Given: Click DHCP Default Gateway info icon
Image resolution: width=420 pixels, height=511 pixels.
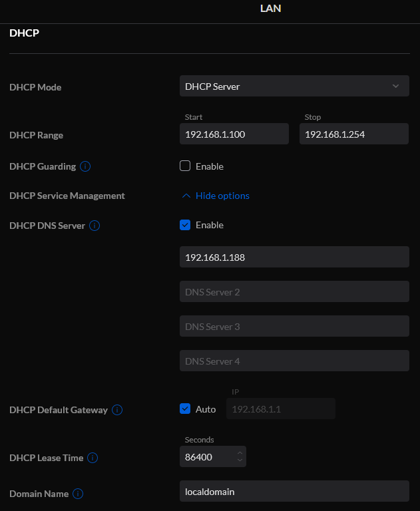Looking at the screenshot, I should pos(117,410).
